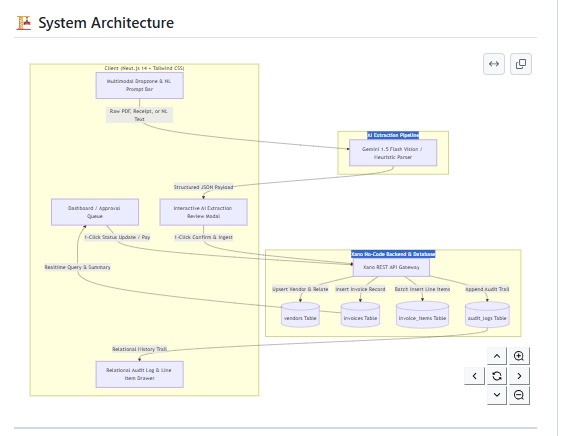Screen dimensions: 576x436
Task: Click the Batch Insert Line Items label
Action: click(422, 289)
